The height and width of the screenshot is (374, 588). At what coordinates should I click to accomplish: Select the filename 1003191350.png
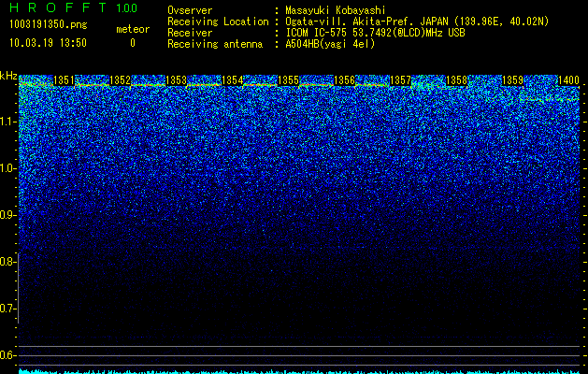click(x=49, y=25)
